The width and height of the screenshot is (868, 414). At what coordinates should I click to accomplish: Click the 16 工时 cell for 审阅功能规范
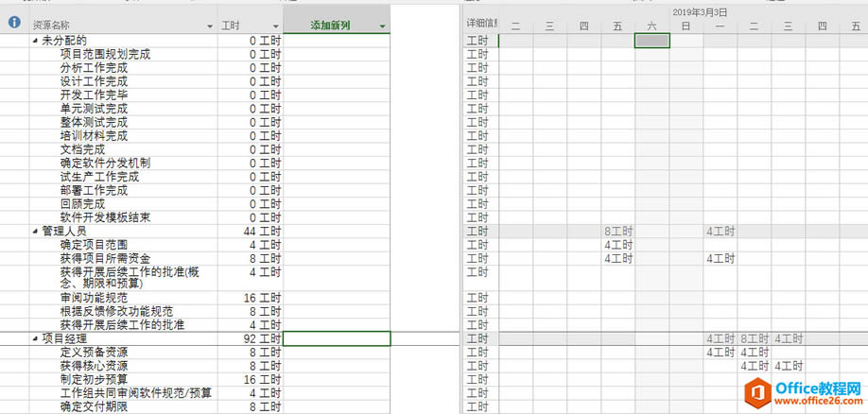click(x=251, y=298)
